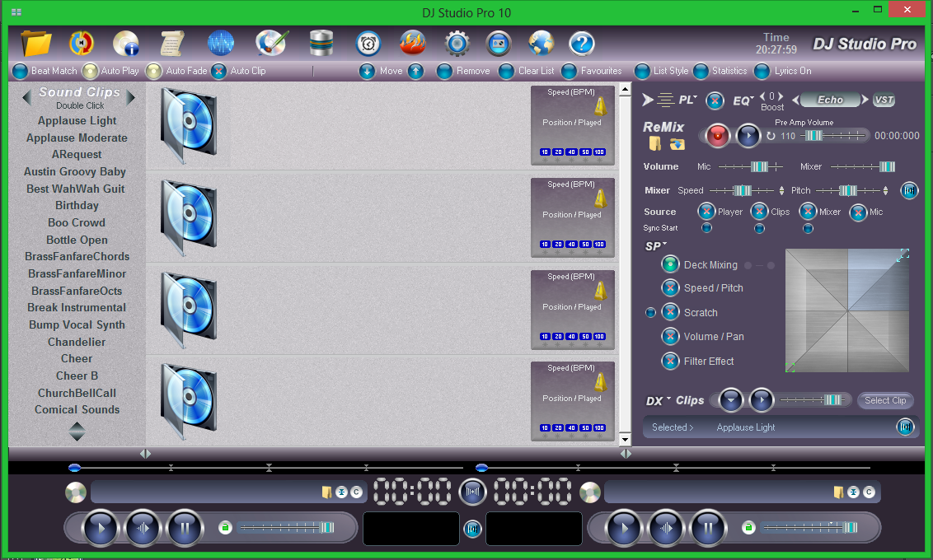933x560 pixels.
Task: Select Applause Moderate sound clip
Action: [77, 138]
